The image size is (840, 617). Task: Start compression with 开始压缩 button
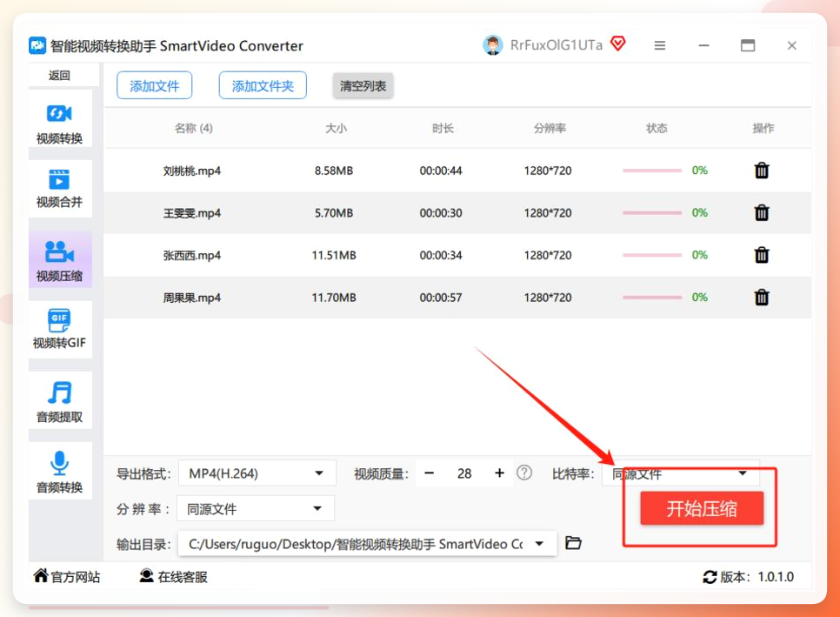(x=701, y=508)
